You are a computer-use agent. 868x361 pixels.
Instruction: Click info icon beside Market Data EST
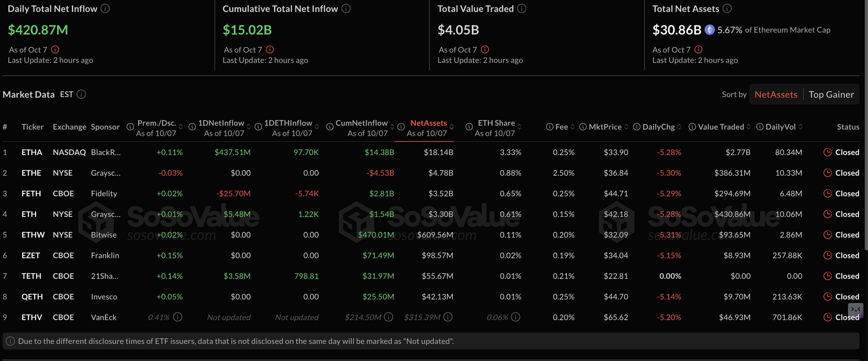(81, 94)
